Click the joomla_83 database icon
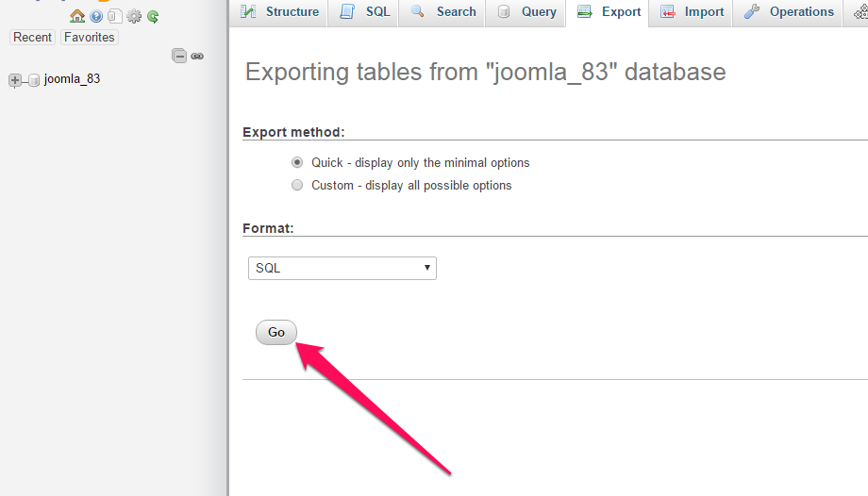The image size is (868, 496). click(x=34, y=80)
